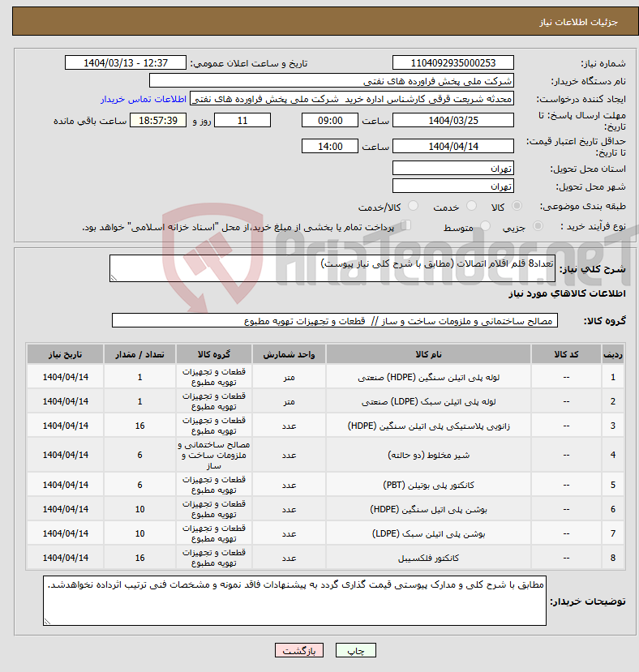Click the delivery city field تهران
This screenshot has width=639, height=672.
[x=452, y=186]
